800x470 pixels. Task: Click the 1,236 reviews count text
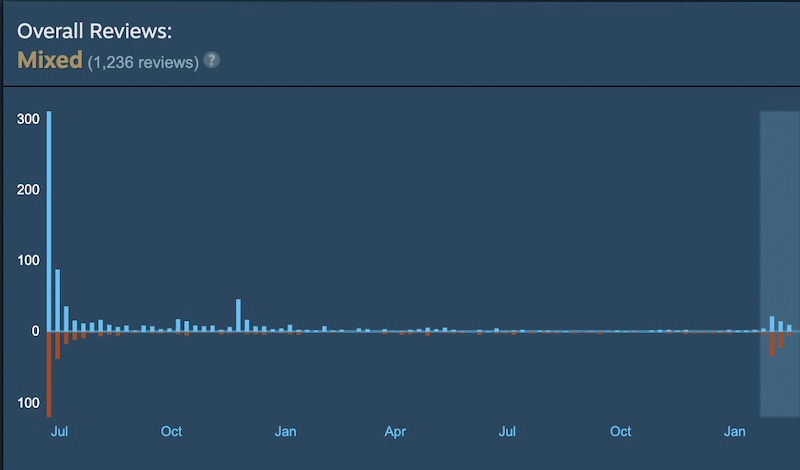tap(144, 61)
